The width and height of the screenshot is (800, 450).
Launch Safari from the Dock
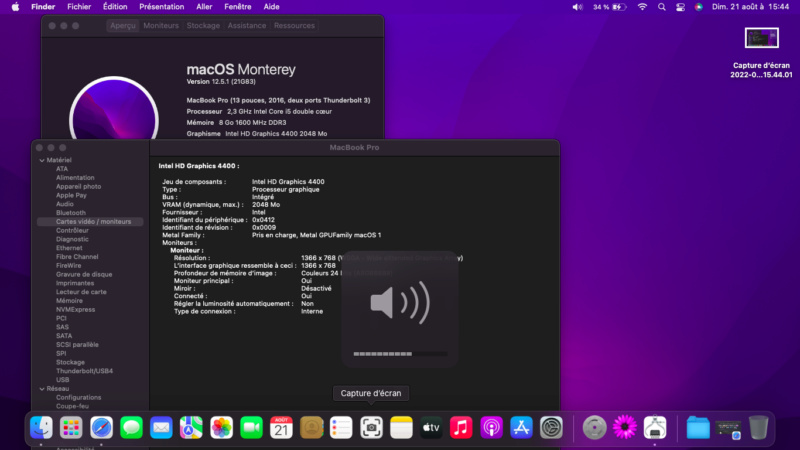coord(101,428)
